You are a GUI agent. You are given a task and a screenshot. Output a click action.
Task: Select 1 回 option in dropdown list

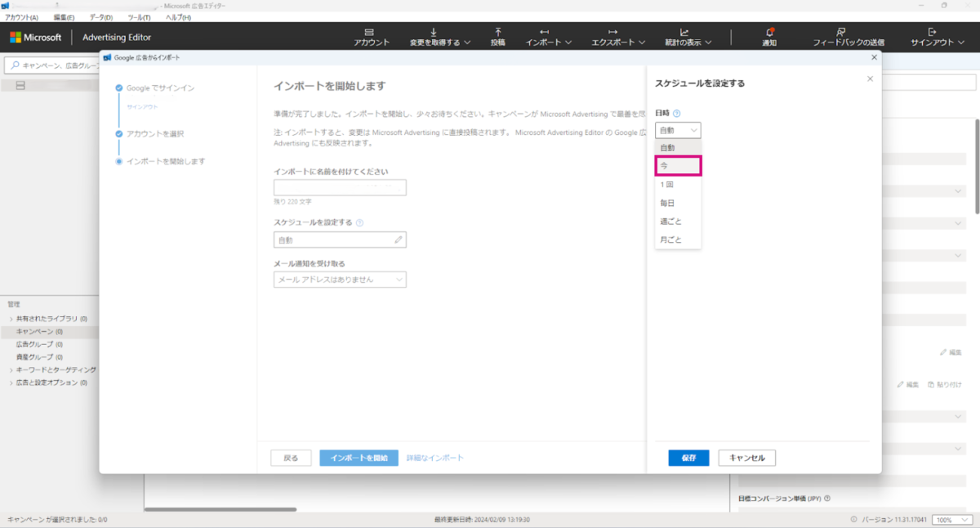coord(678,185)
